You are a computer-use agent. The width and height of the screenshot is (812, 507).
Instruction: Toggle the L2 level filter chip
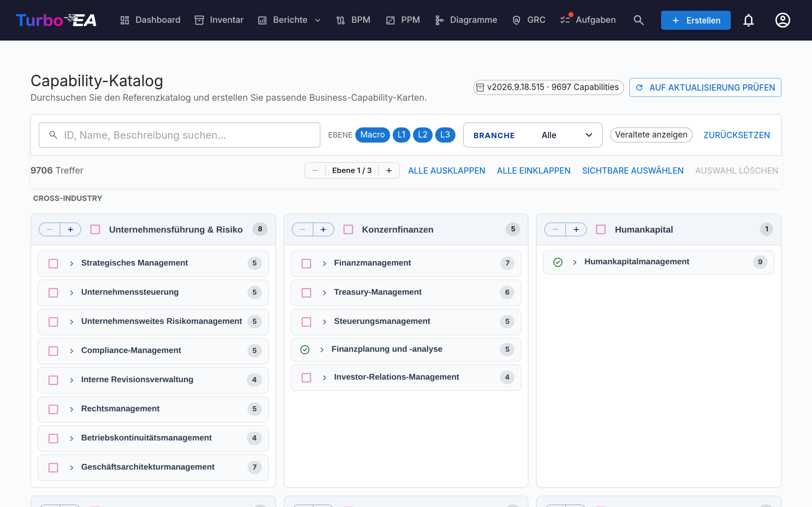click(x=422, y=135)
